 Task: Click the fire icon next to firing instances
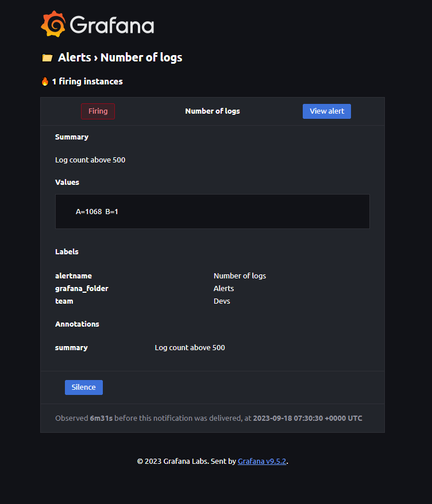45,82
